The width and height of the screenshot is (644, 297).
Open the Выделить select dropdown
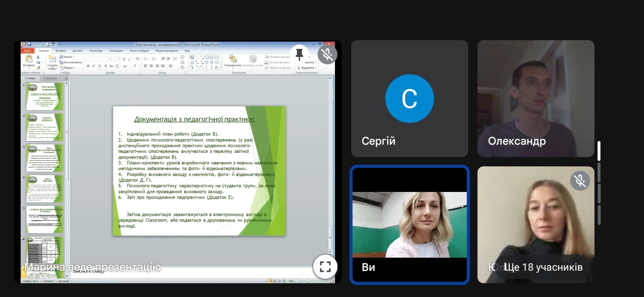pos(307,68)
